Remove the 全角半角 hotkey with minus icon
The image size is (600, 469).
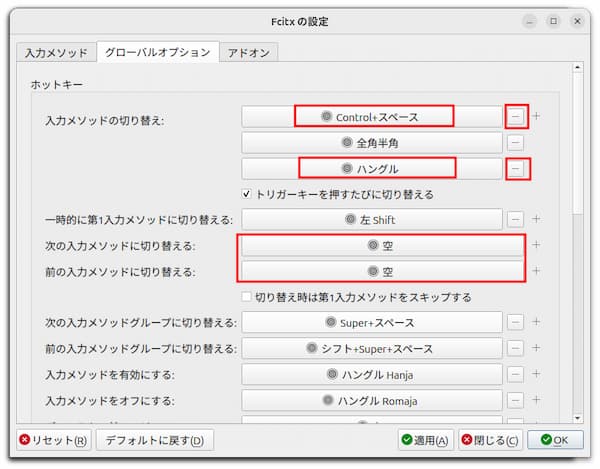[x=515, y=143]
